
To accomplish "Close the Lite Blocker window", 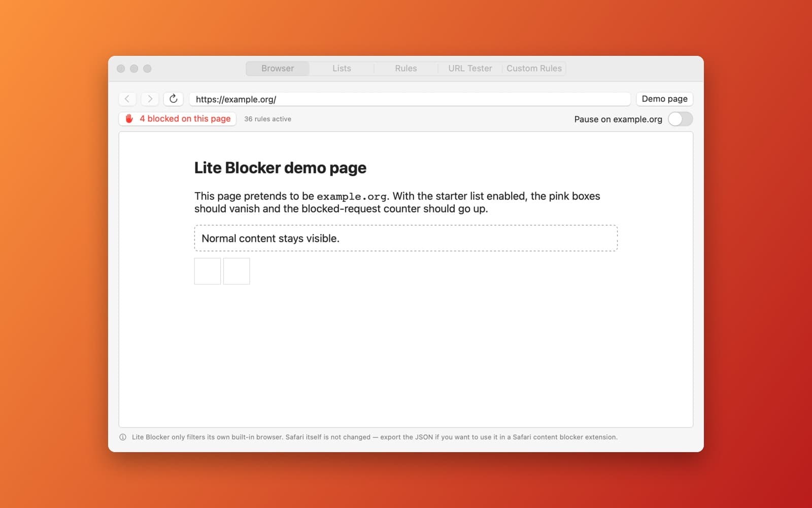I will pos(121,69).
